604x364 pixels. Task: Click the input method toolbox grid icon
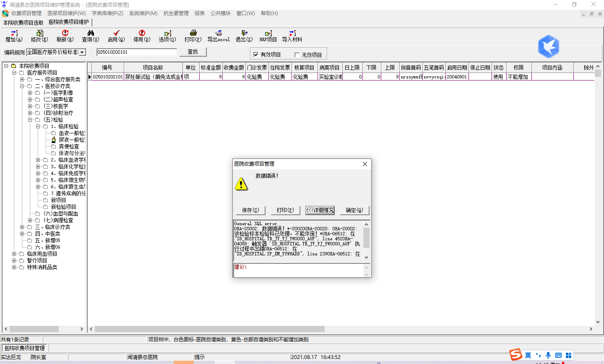pyautogui.click(x=569, y=355)
